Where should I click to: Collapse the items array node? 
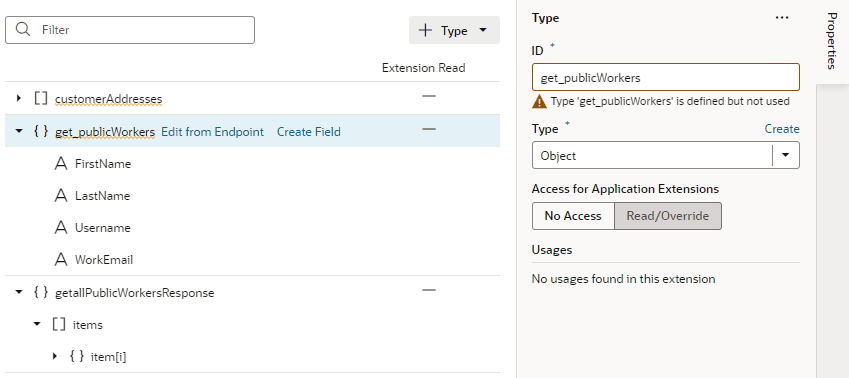coord(37,324)
